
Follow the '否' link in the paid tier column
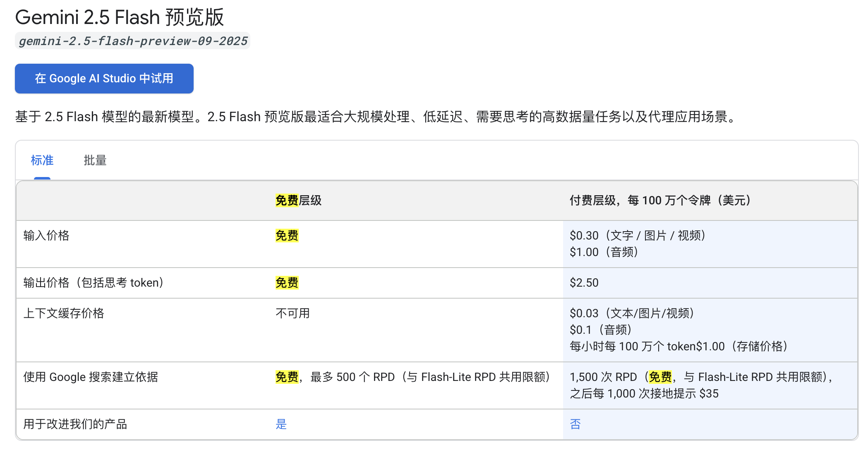point(575,424)
